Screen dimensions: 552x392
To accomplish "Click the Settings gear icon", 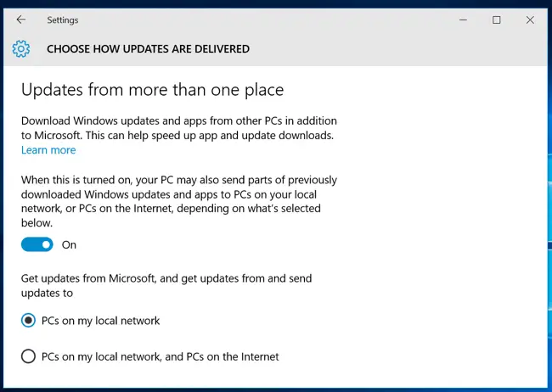I will pos(21,49).
